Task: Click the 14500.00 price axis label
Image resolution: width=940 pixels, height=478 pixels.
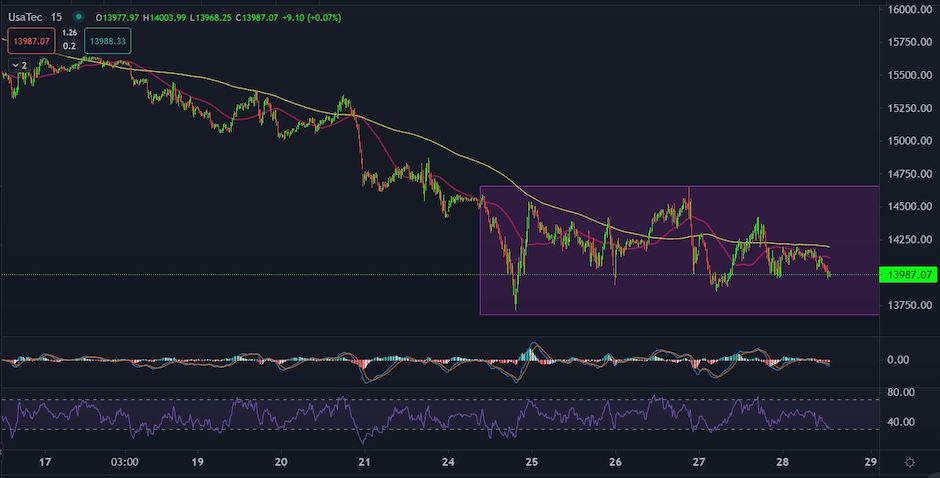Action: pyautogui.click(x=910, y=206)
